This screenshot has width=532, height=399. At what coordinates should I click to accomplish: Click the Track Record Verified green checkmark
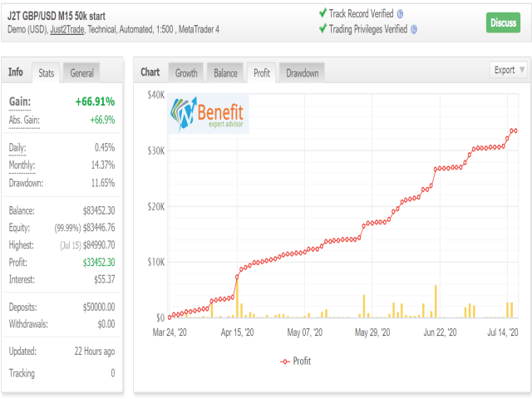(x=323, y=13)
